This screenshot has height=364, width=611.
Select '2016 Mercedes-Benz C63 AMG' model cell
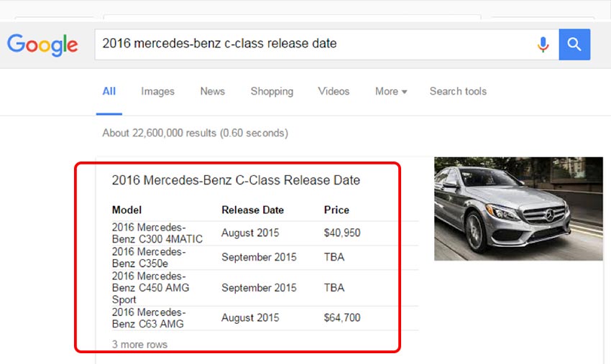[x=149, y=317]
